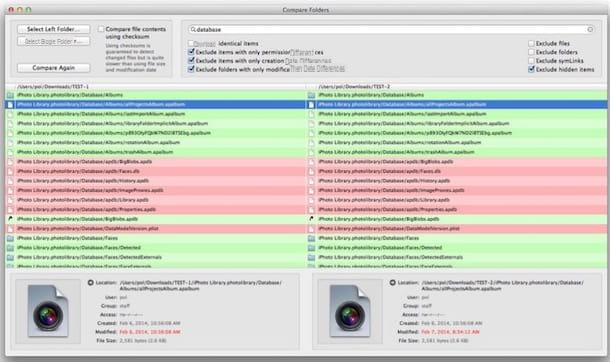Click allProjectsAlbum.apalbum file icon in TEST-1 list
This screenshot has height=362, width=610.
pos(10,104)
